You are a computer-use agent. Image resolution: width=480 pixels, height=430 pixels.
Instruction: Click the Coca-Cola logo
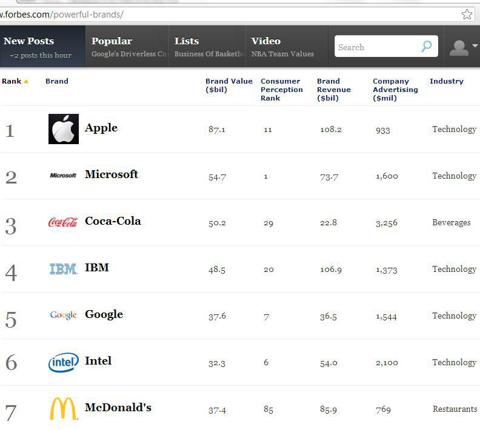63,222
